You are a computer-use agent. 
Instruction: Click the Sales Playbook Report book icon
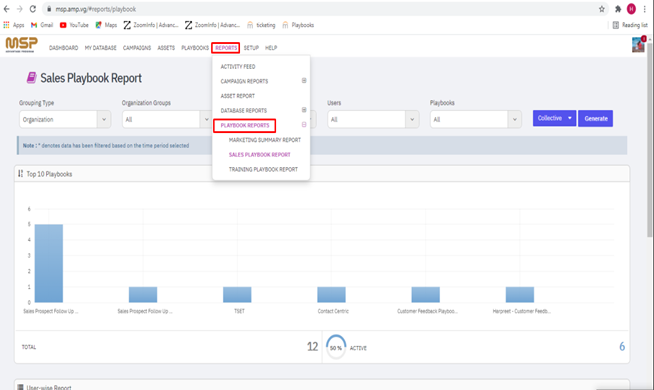pos(31,78)
